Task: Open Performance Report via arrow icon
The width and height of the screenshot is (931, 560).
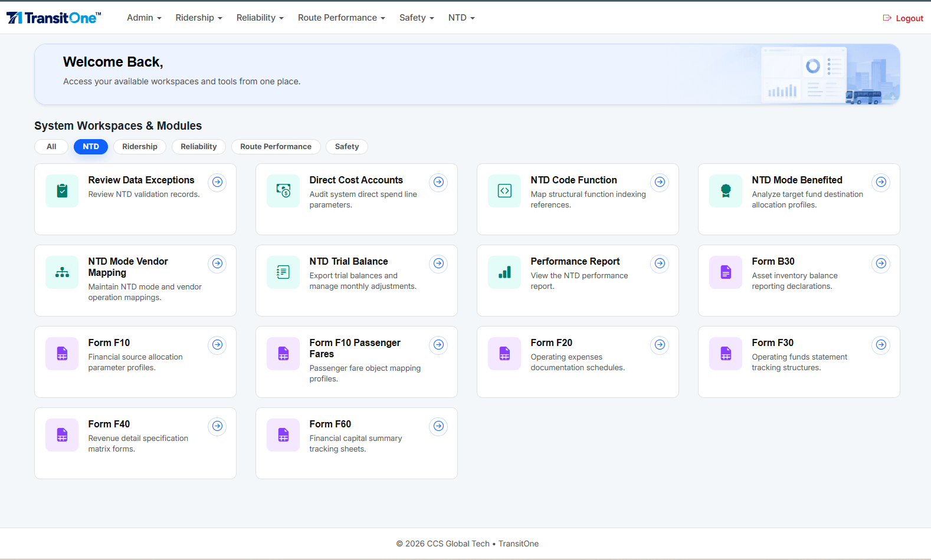Action: (660, 263)
